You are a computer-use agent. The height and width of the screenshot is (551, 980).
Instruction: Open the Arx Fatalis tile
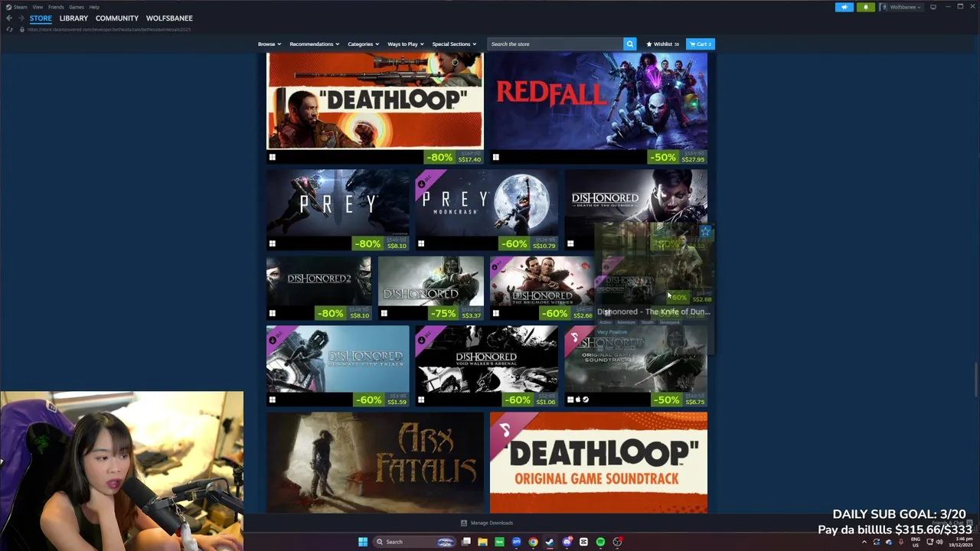pos(375,462)
